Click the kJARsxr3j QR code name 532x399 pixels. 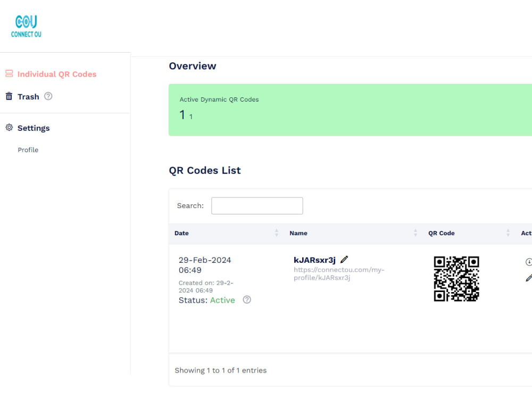coord(314,260)
